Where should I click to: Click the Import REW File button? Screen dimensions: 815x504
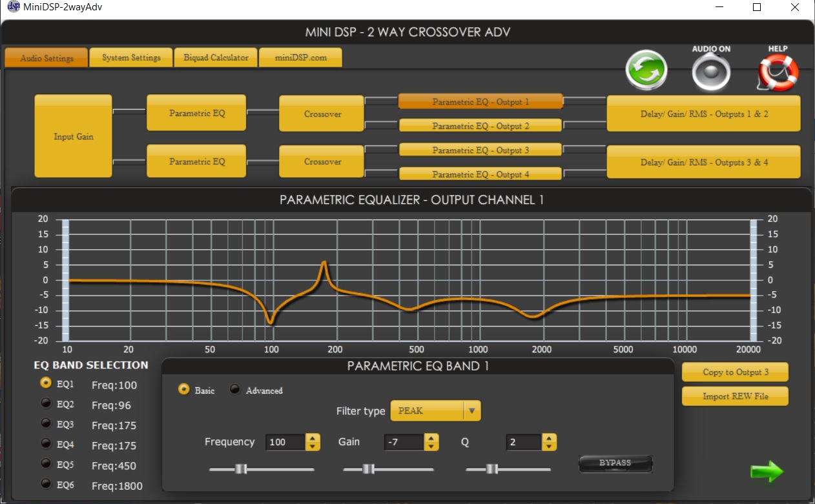coord(735,396)
